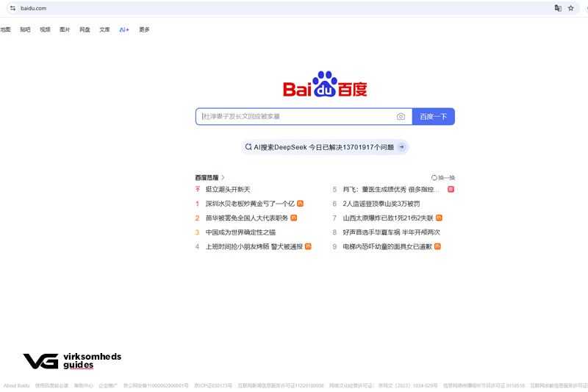
Task: Click the 百度一下 search button
Action: pyautogui.click(x=434, y=116)
